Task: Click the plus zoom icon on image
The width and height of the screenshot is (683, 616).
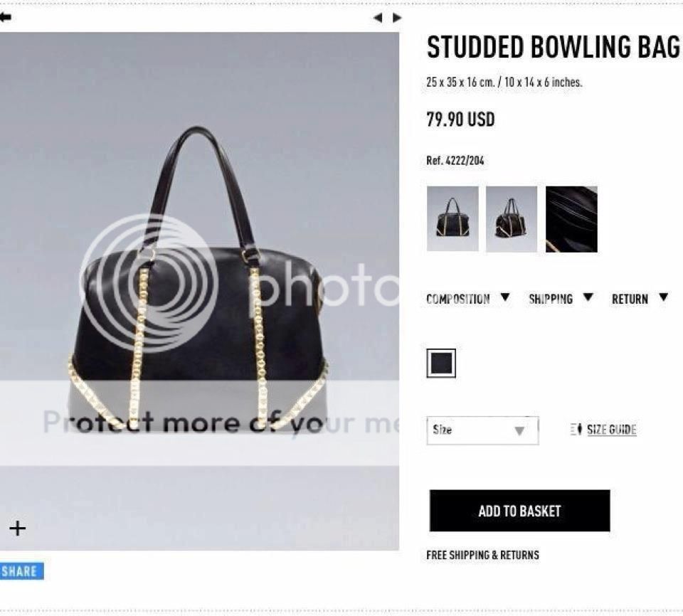Action: coord(17,529)
